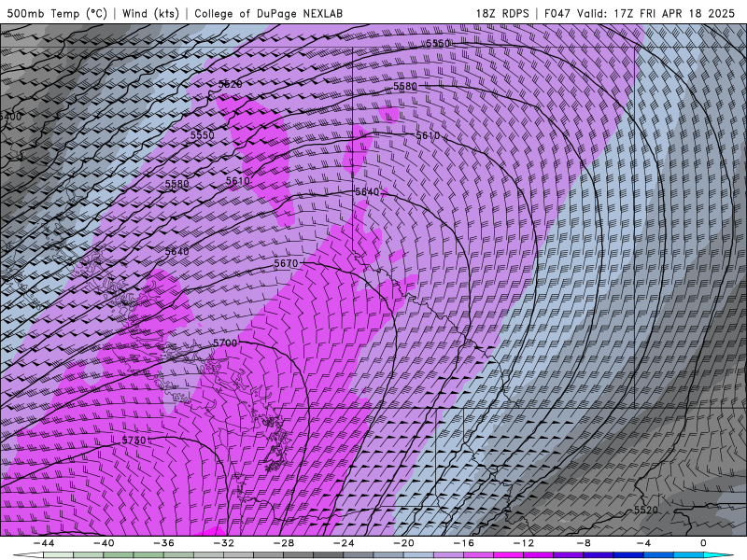Screen dimensions: 747x560
Task: Click the 5520 contour label in the lower-right gray area
Action: click(x=645, y=510)
